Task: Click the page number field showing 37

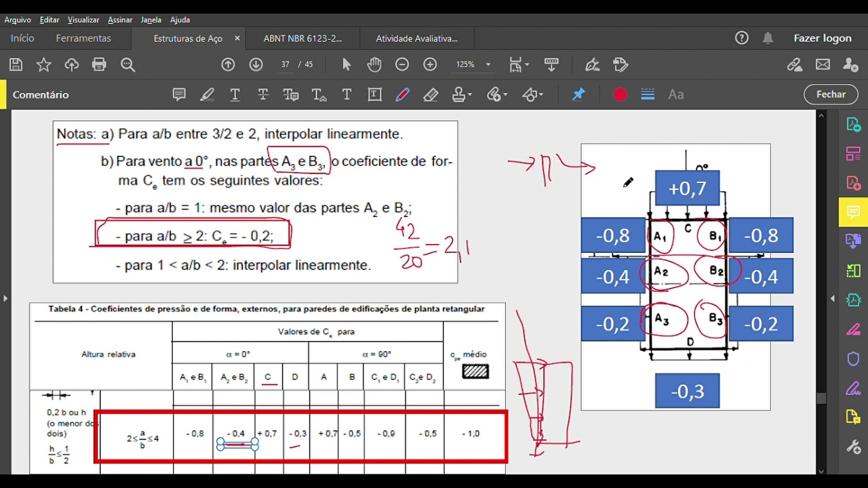Action: point(285,64)
